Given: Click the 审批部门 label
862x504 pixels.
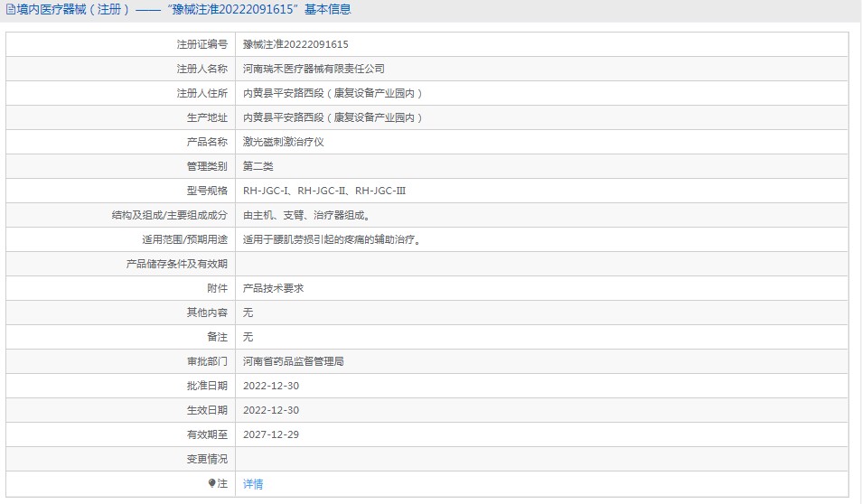Looking at the screenshot, I should pos(207,361).
